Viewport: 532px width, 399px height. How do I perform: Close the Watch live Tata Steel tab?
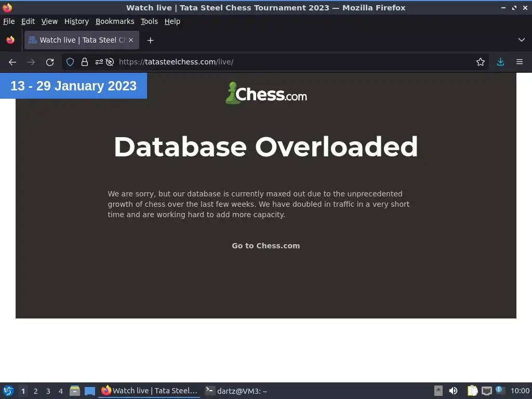pos(131,40)
